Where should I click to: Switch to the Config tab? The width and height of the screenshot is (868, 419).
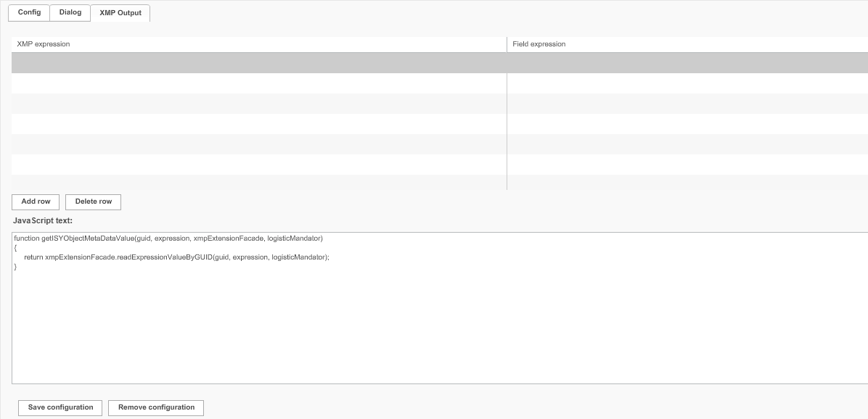click(28, 12)
